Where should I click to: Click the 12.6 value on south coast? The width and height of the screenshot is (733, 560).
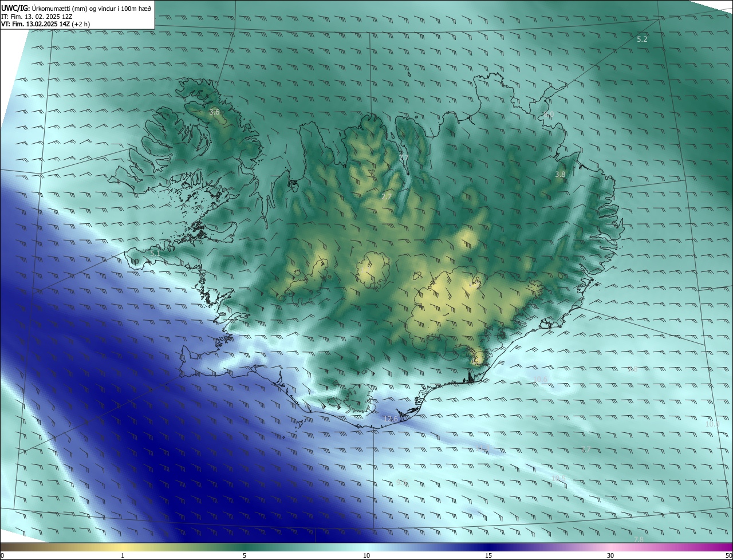tap(390, 419)
